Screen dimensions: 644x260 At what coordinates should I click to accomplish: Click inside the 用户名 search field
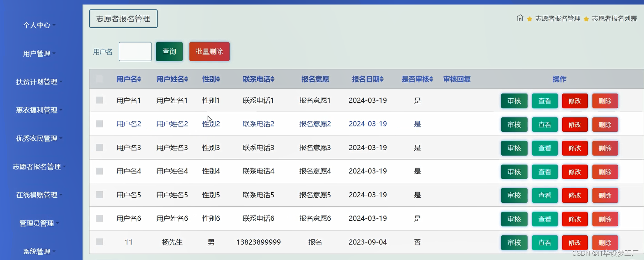coord(135,52)
